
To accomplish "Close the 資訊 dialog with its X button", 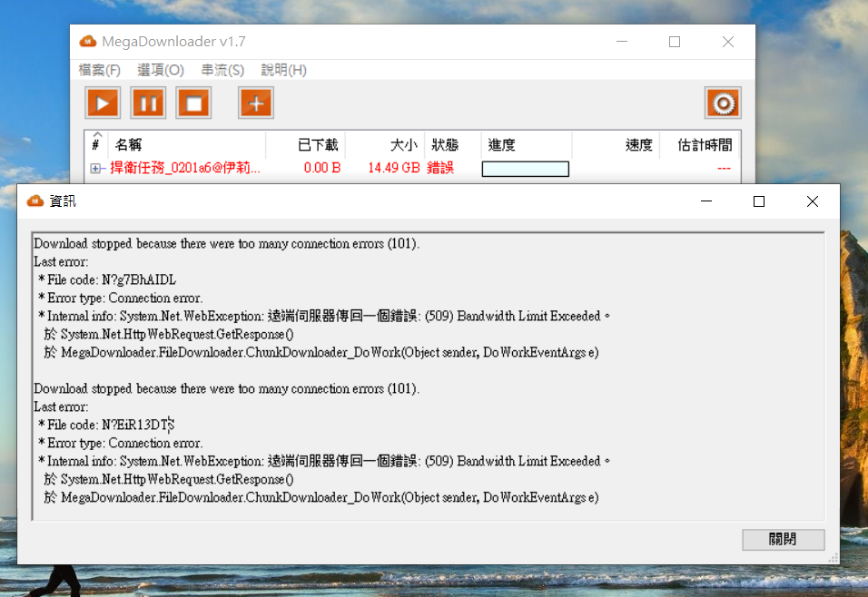I will (812, 201).
